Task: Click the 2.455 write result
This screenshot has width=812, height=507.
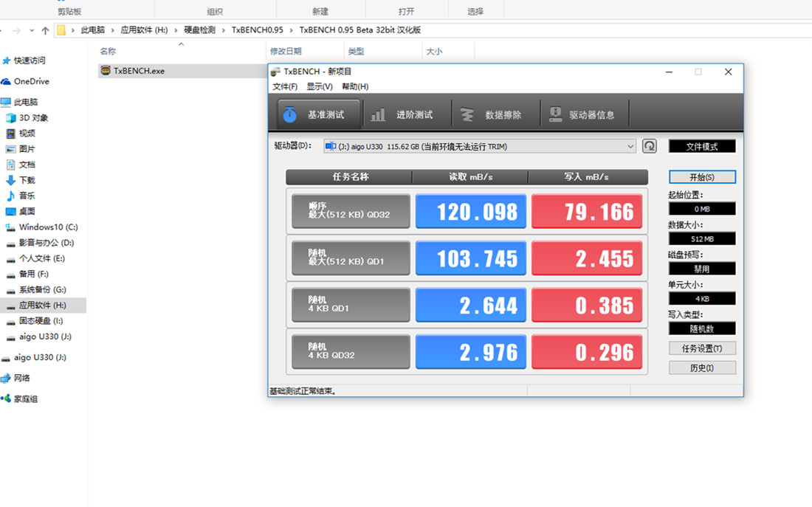Action: [x=587, y=258]
